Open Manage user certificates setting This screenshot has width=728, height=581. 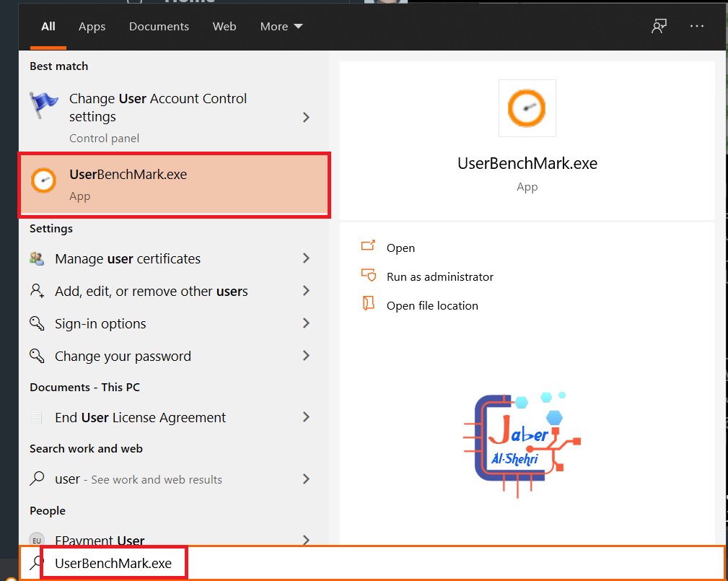tap(174, 258)
